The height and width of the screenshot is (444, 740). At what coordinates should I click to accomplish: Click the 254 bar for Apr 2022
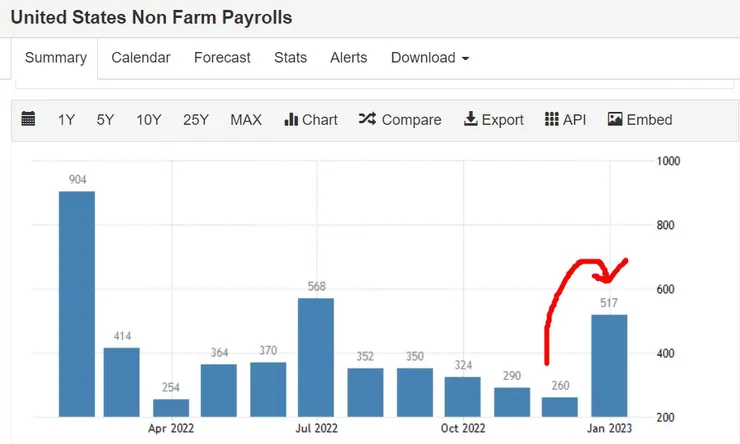click(x=171, y=408)
